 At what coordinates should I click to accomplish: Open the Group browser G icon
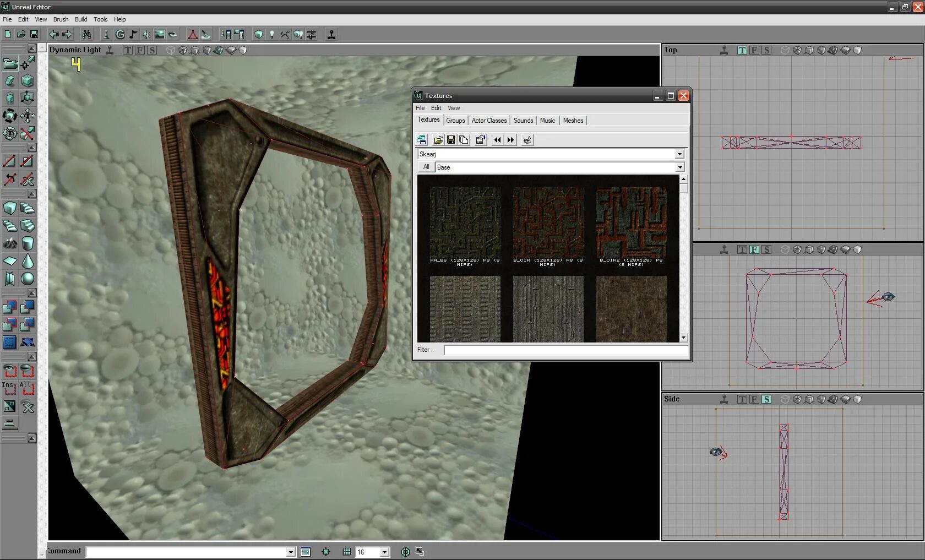click(120, 34)
